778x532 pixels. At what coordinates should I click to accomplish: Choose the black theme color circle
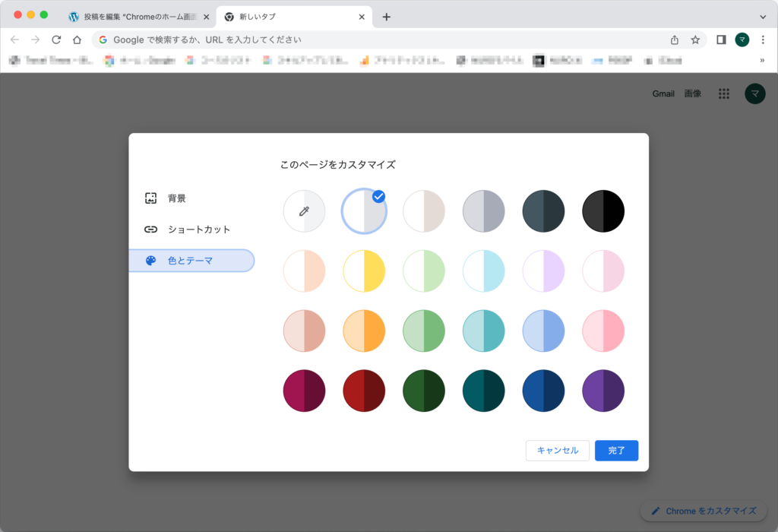(x=603, y=211)
